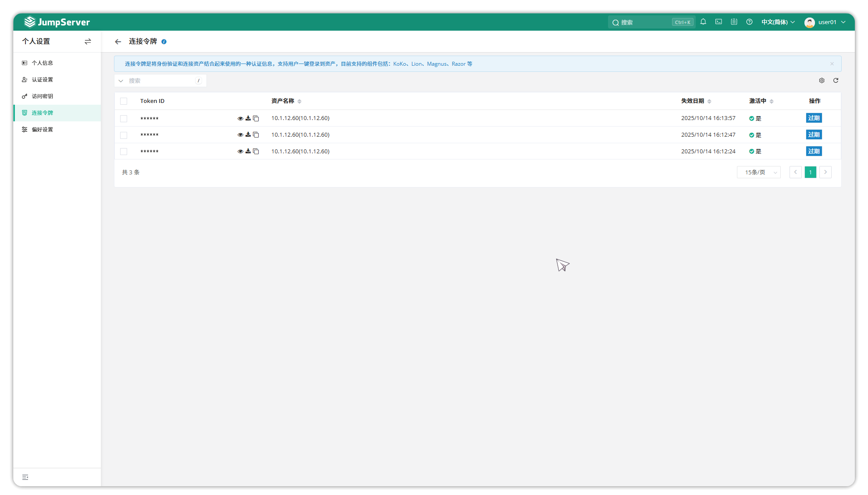Check the select-all header checkbox
Image resolution: width=868 pixels, height=495 pixels.
click(x=124, y=101)
